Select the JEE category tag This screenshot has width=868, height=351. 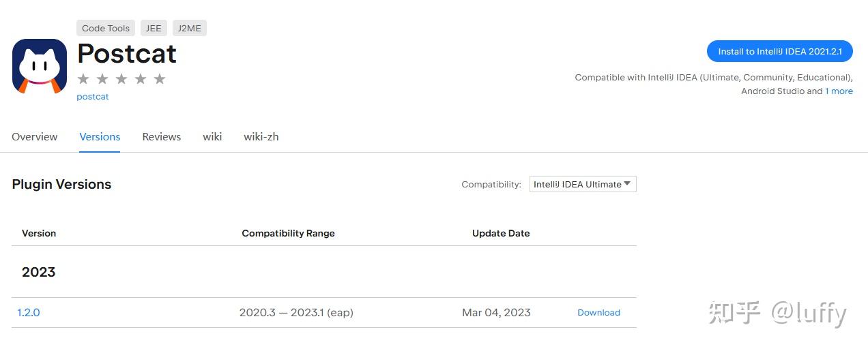154,29
